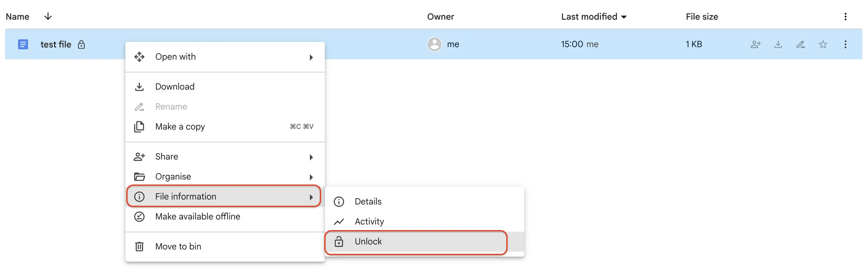The height and width of the screenshot is (276, 868).
Task: Click the rename pencil icon in test file row
Action: 801,44
